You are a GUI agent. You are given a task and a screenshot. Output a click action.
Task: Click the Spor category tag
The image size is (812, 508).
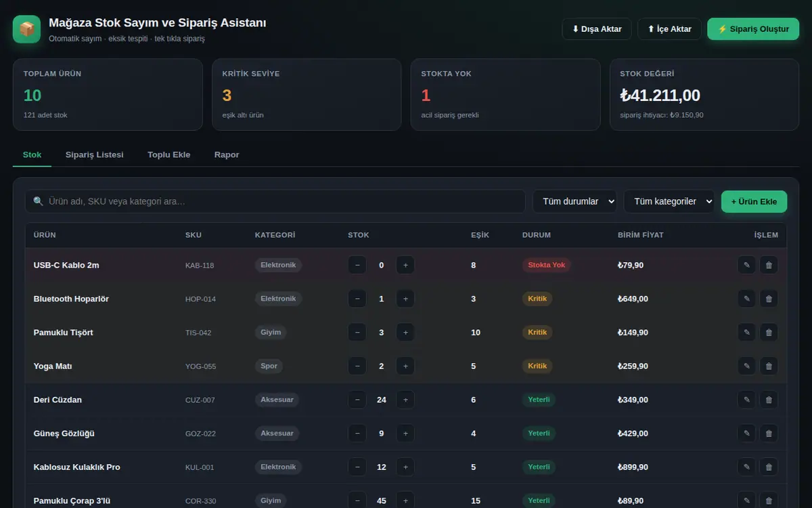click(x=269, y=366)
